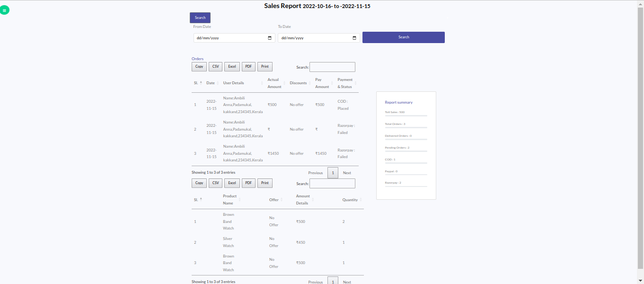Image resolution: width=644 pixels, height=284 pixels.
Task: Open the To Date calendar picker icon
Action: coord(354,37)
